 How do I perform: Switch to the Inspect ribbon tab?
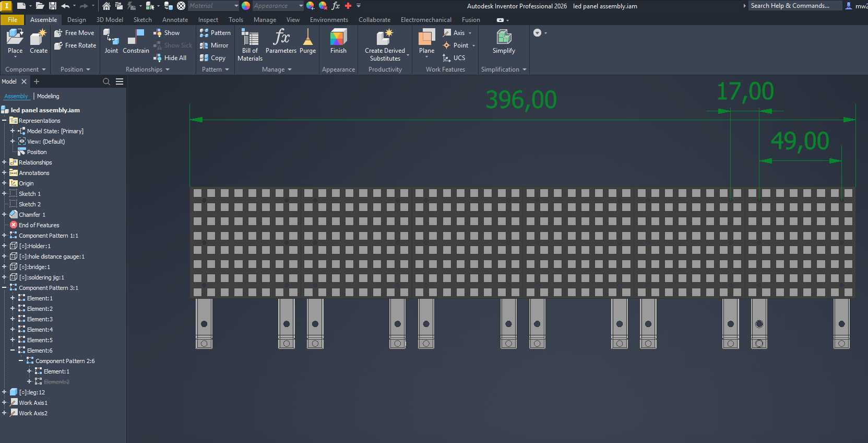click(208, 20)
